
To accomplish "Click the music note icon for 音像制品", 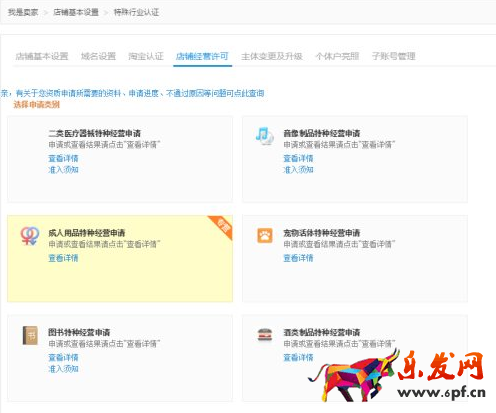I will (x=265, y=136).
